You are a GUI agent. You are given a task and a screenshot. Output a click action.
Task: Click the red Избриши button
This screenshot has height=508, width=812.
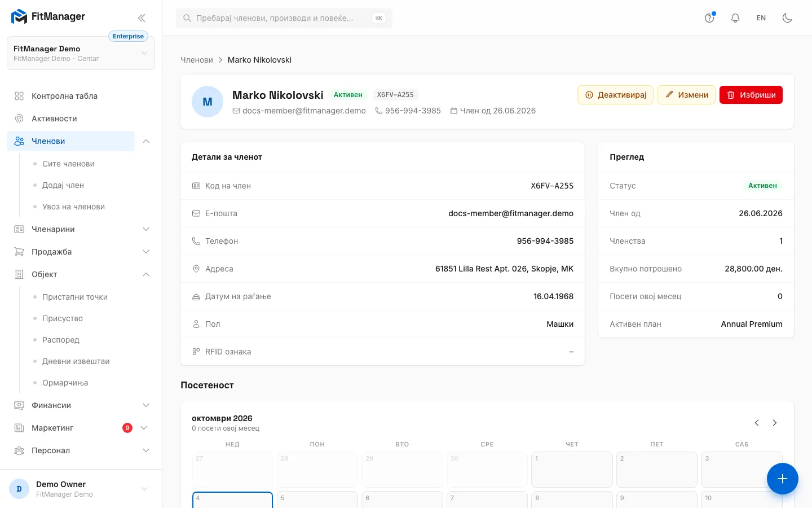751,95
